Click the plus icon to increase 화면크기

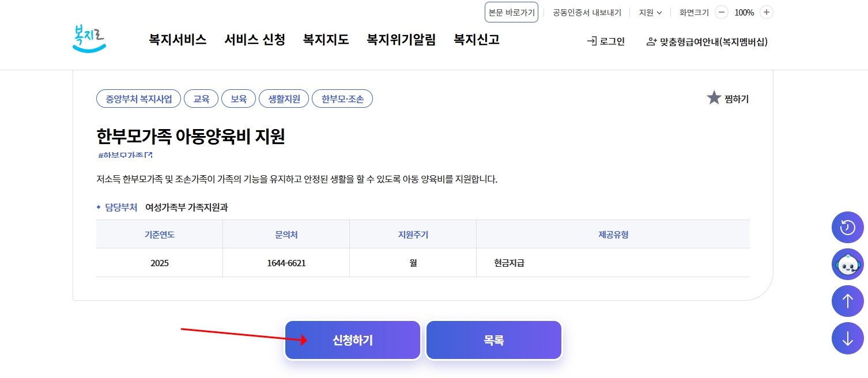point(766,12)
